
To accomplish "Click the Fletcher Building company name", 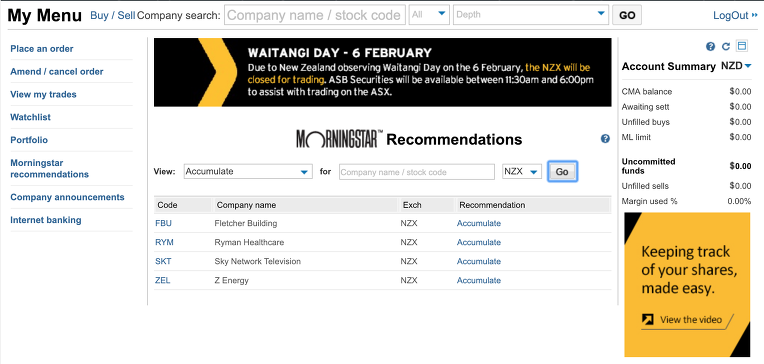I will pyautogui.click(x=246, y=223).
